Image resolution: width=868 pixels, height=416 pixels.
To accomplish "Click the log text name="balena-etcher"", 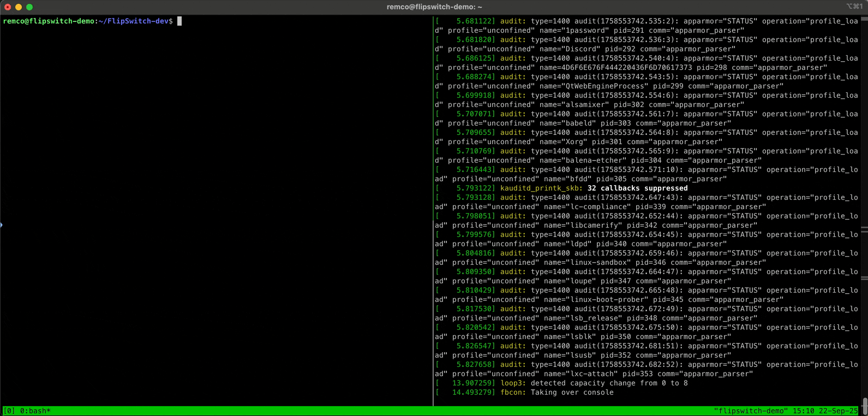I will (x=583, y=161).
